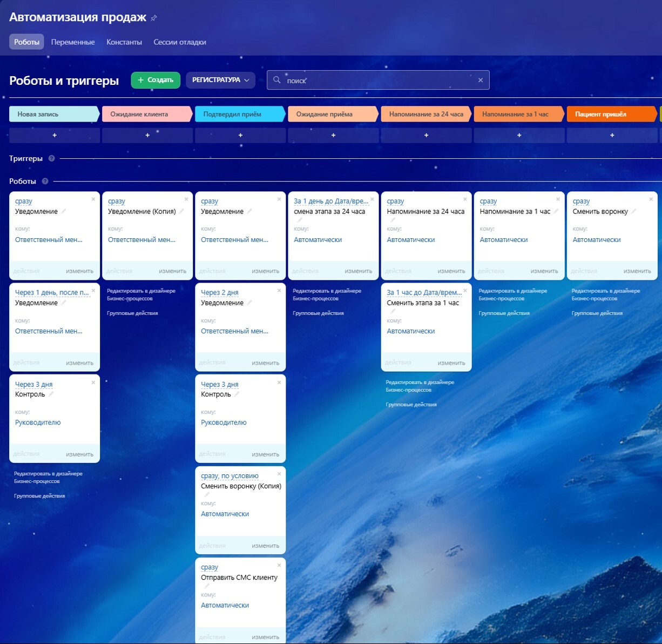
Task: Select the Напоминание за 24 часа stage header
Action: pos(425,114)
